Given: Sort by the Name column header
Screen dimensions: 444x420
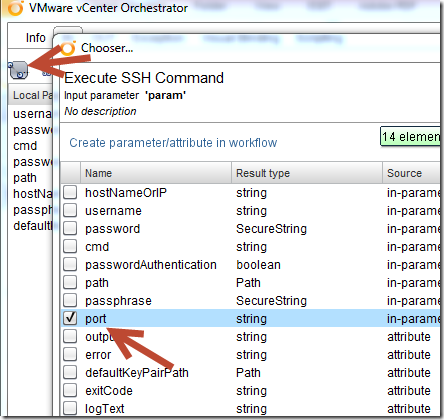Looking at the screenshot, I should point(156,173).
